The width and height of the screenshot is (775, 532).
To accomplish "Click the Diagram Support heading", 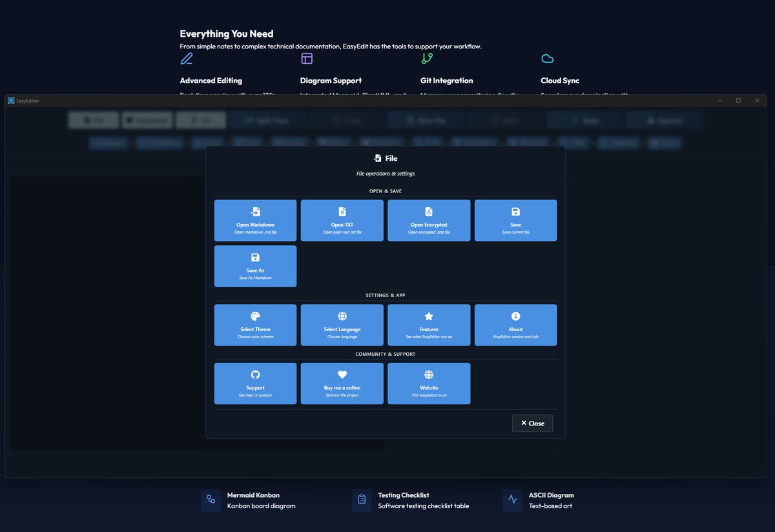I will 331,81.
